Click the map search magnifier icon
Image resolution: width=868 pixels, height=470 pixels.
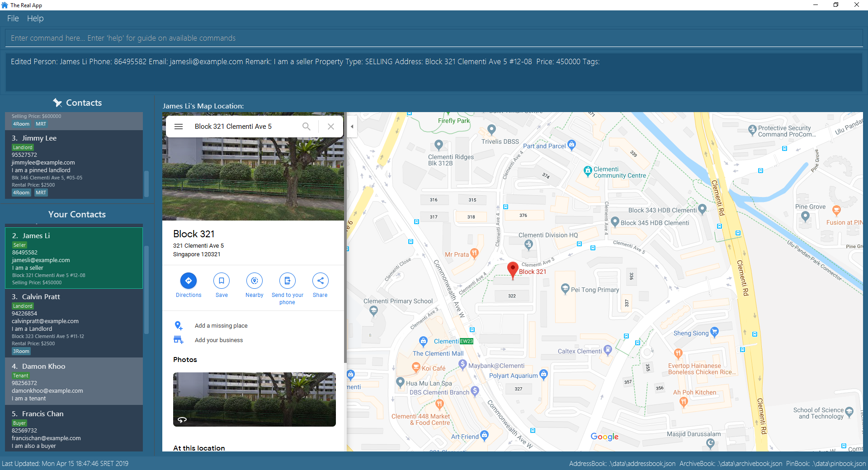pyautogui.click(x=307, y=127)
